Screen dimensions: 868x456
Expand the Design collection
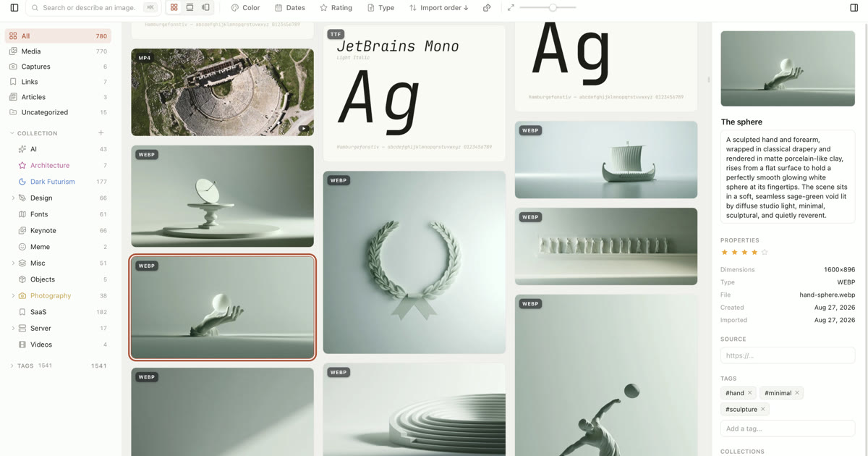click(x=13, y=198)
